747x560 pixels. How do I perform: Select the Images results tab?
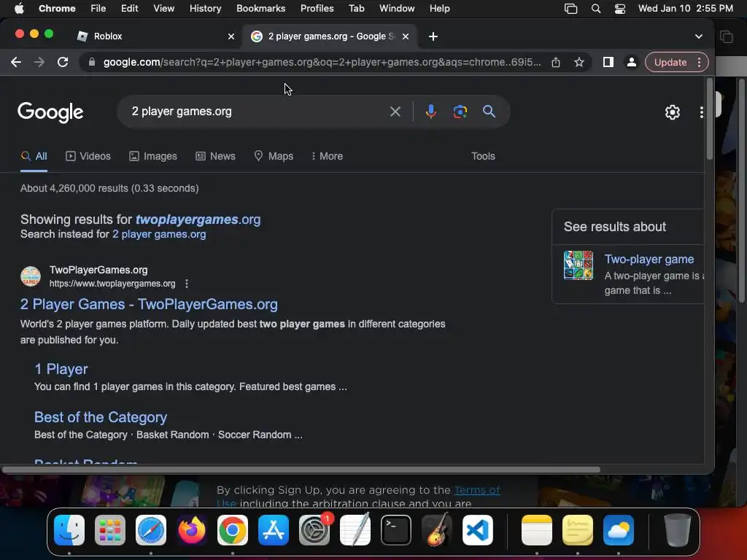pyautogui.click(x=153, y=156)
